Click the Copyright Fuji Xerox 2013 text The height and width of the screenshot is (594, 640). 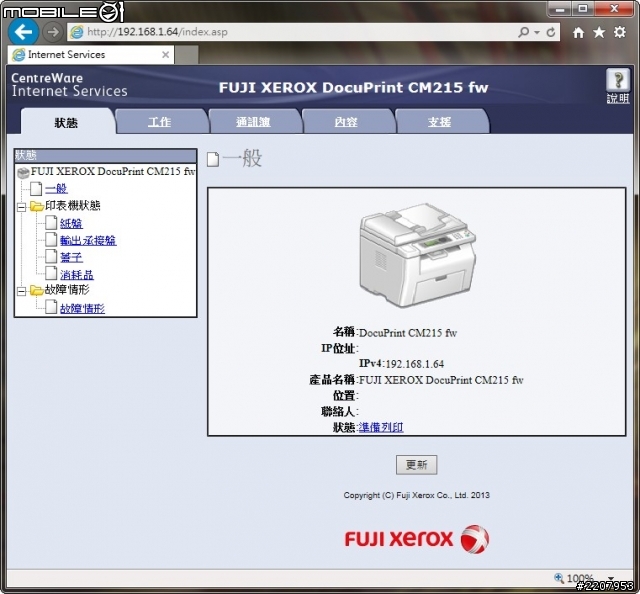[416, 495]
